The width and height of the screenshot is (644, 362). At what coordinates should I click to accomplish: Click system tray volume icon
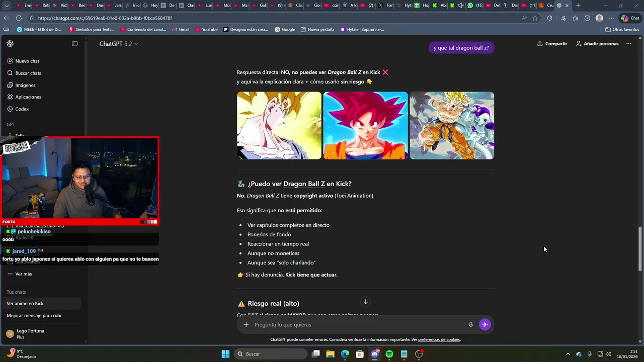click(608, 354)
